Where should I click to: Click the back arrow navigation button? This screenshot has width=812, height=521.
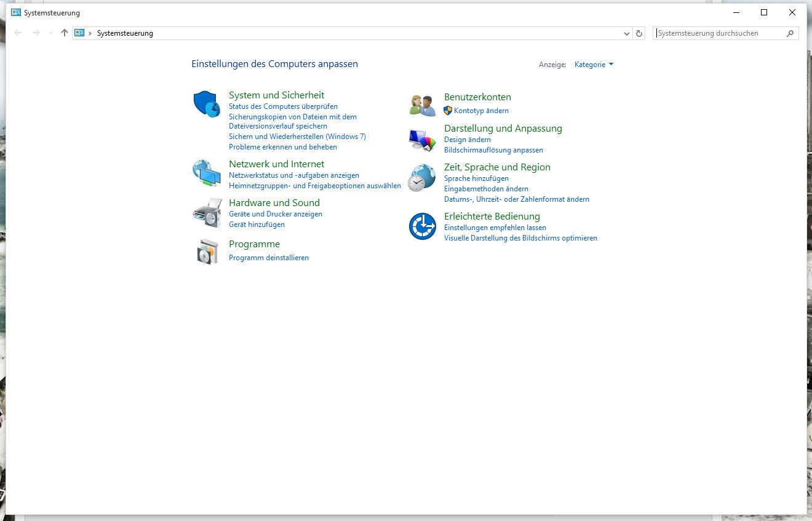click(x=18, y=33)
